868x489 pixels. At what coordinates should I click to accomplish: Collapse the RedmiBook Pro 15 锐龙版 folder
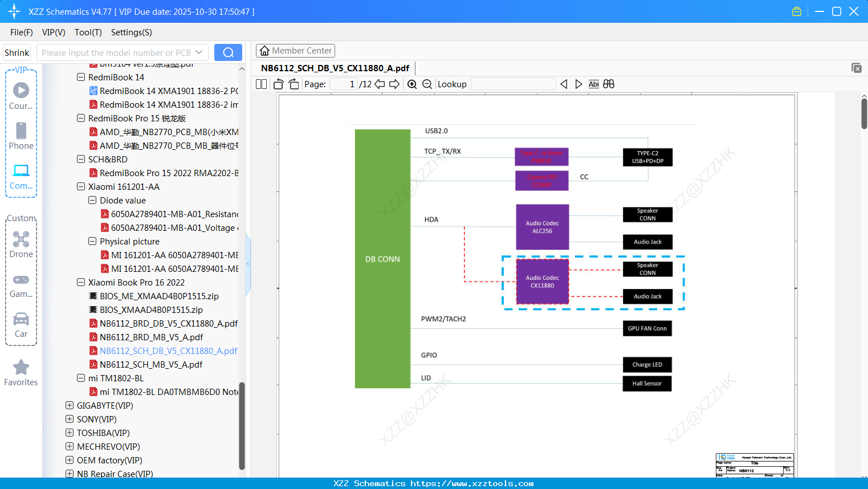[81, 118]
